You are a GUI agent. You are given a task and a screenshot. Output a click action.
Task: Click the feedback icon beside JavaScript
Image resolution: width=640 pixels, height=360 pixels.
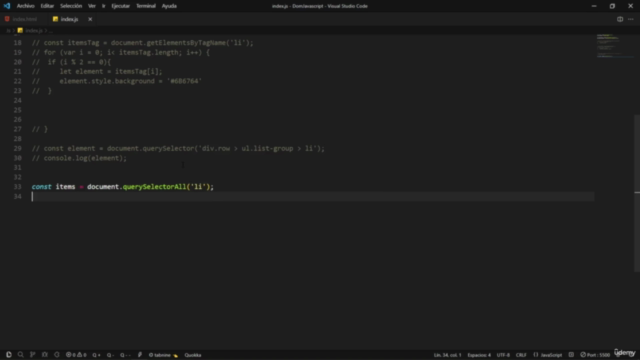point(571,355)
